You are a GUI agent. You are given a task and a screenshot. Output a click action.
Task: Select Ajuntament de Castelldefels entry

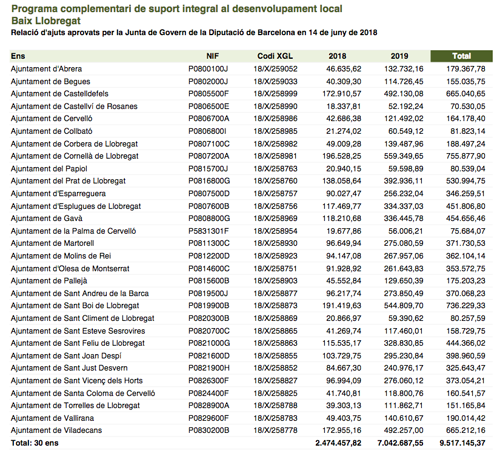tap(60, 94)
